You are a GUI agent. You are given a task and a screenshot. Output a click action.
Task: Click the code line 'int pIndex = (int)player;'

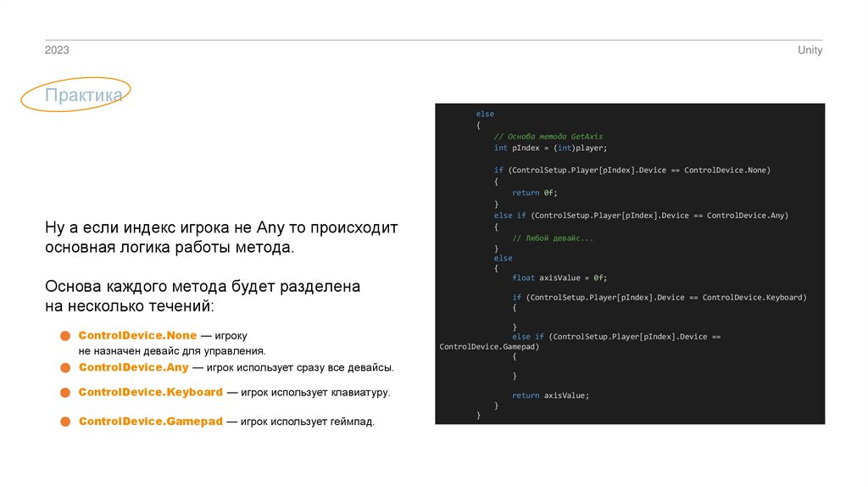pyautogui.click(x=550, y=148)
